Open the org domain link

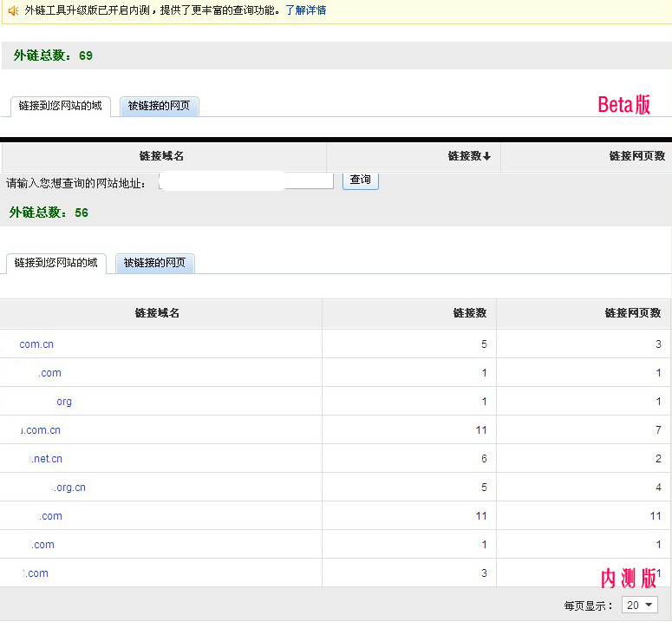[x=64, y=402]
